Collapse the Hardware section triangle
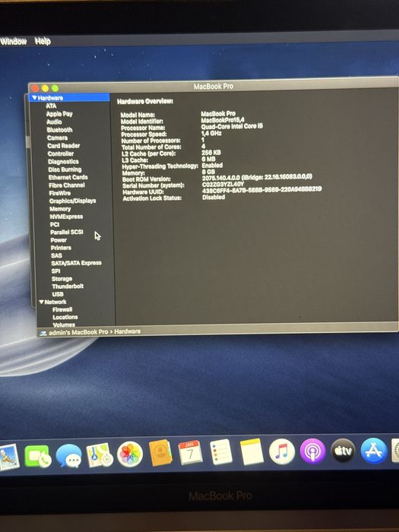399x532 pixels. point(34,98)
